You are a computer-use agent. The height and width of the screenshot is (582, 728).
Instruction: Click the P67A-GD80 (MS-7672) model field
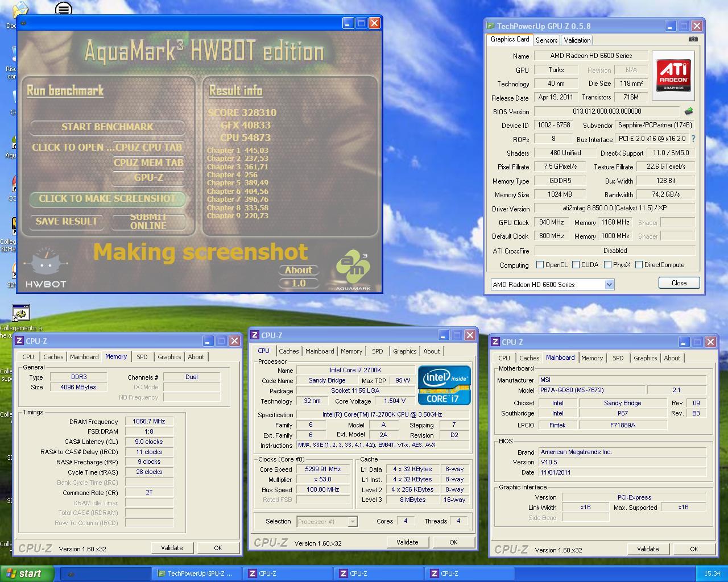(591, 390)
